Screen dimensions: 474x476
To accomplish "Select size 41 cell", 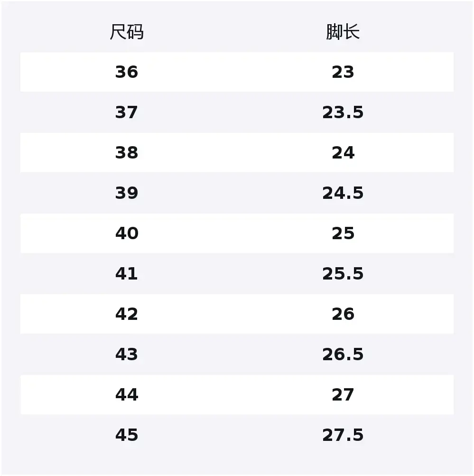I will (x=127, y=274).
